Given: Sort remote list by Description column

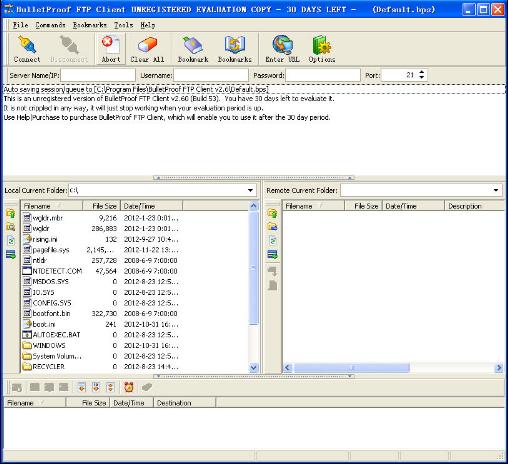Looking at the screenshot, I should click(474, 206).
